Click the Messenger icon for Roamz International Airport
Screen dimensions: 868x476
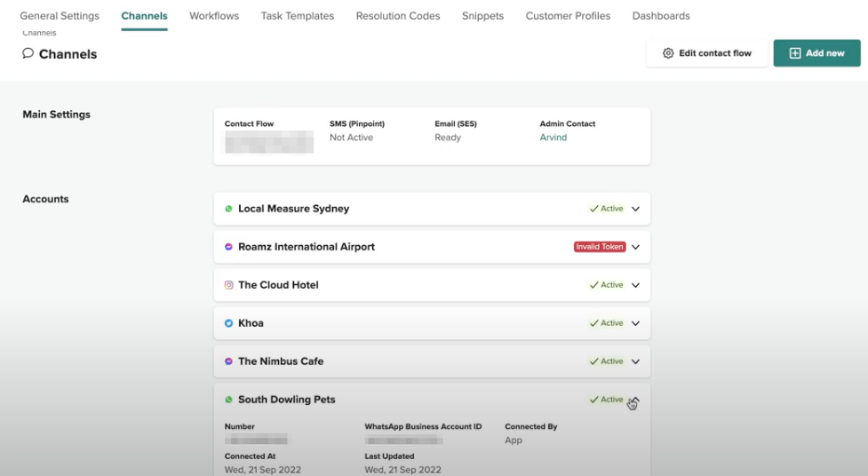(x=228, y=247)
